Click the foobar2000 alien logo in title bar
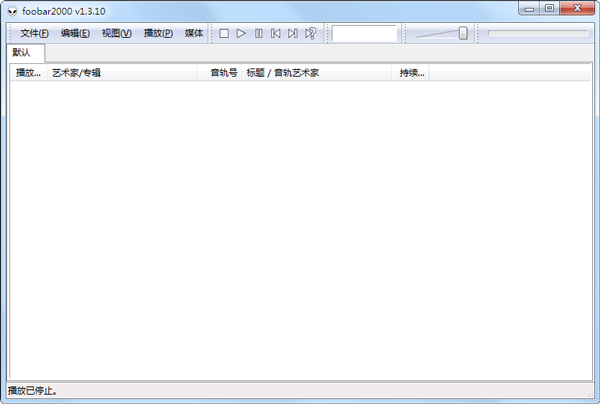600x404 pixels. click(13, 11)
